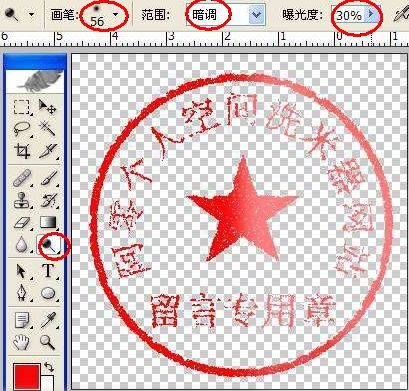Viewport: 409px width, 391px height.
Task: Select the Burn tool in toolbox
Action: (x=48, y=246)
